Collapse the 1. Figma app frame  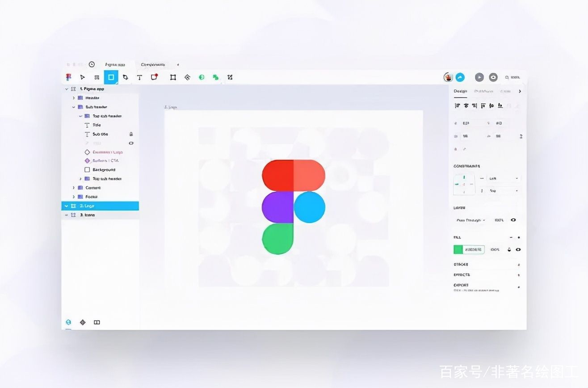coord(67,89)
